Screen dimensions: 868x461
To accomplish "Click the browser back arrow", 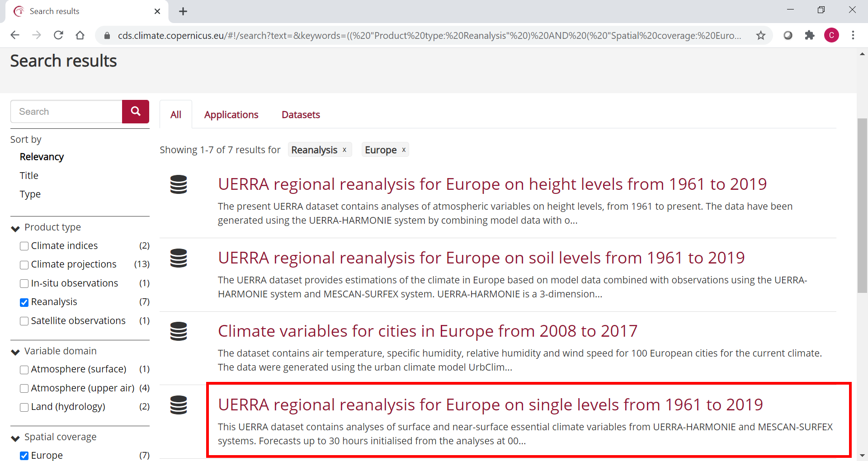I will coord(15,35).
